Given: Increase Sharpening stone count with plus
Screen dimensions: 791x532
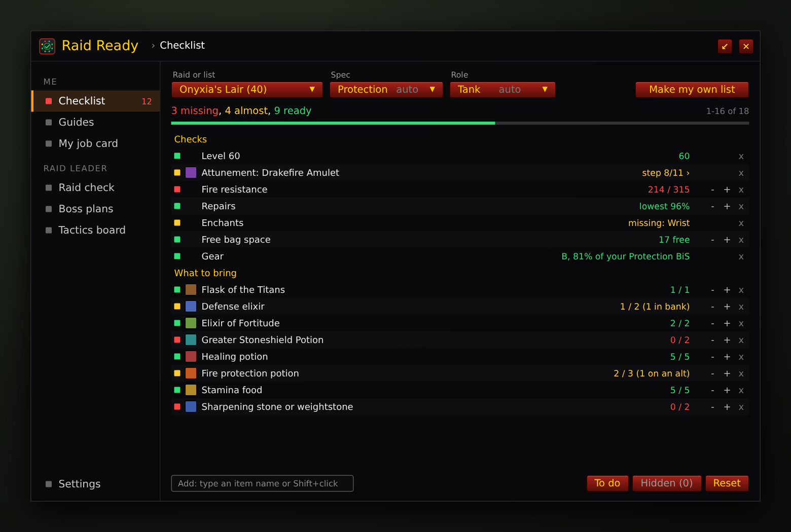Looking at the screenshot, I should [727, 407].
